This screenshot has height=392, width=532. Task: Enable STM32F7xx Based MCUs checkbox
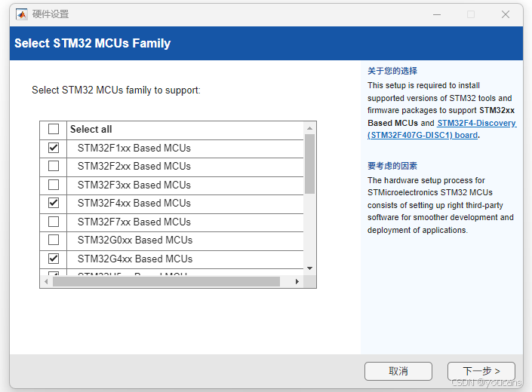[54, 222]
